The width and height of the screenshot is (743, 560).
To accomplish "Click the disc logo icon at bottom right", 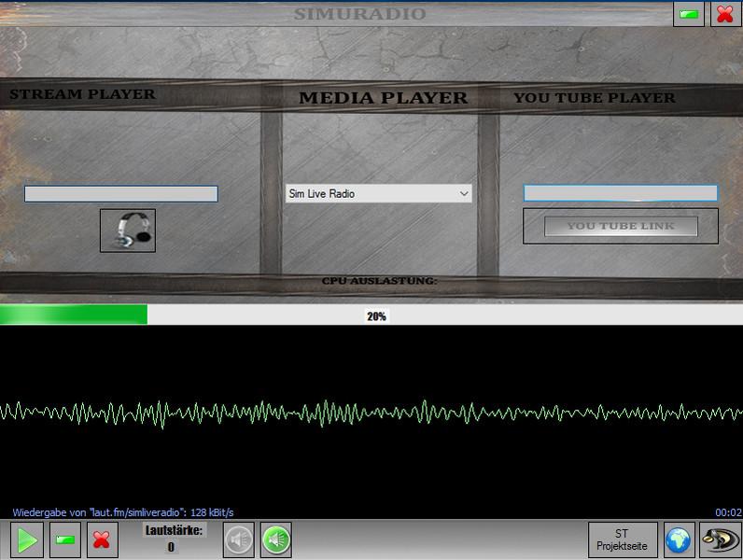I will pos(720,539).
